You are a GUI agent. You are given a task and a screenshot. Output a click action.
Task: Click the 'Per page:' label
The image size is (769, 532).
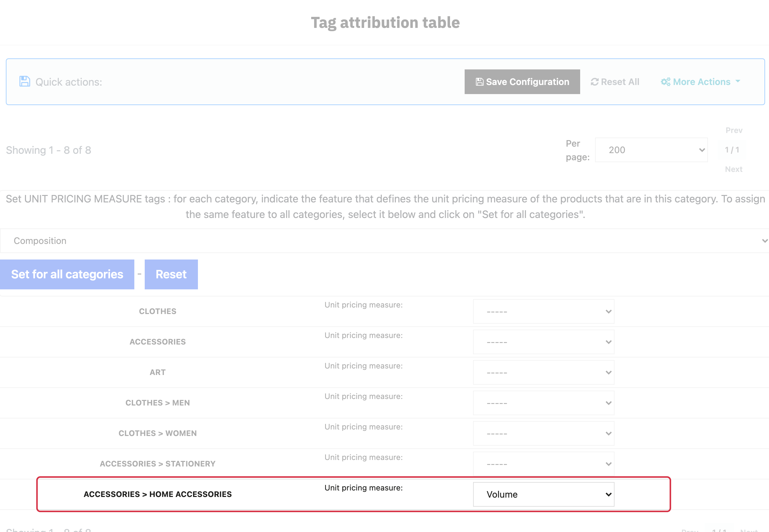click(x=578, y=150)
